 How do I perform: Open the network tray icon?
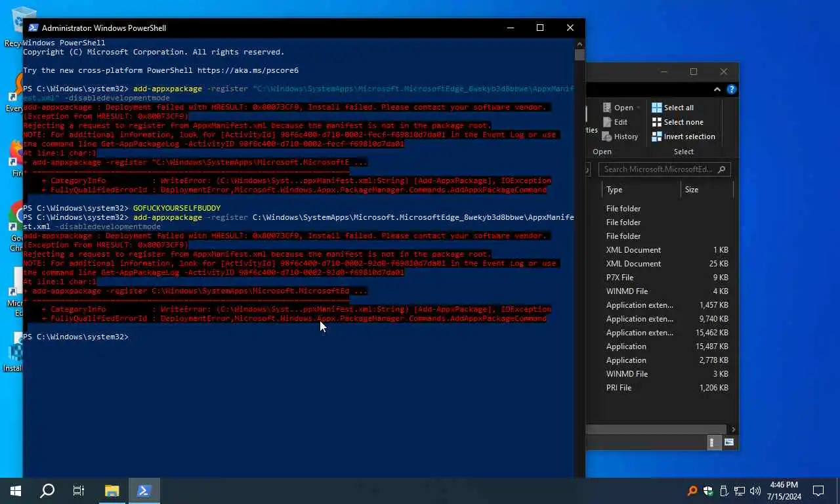tap(740, 490)
